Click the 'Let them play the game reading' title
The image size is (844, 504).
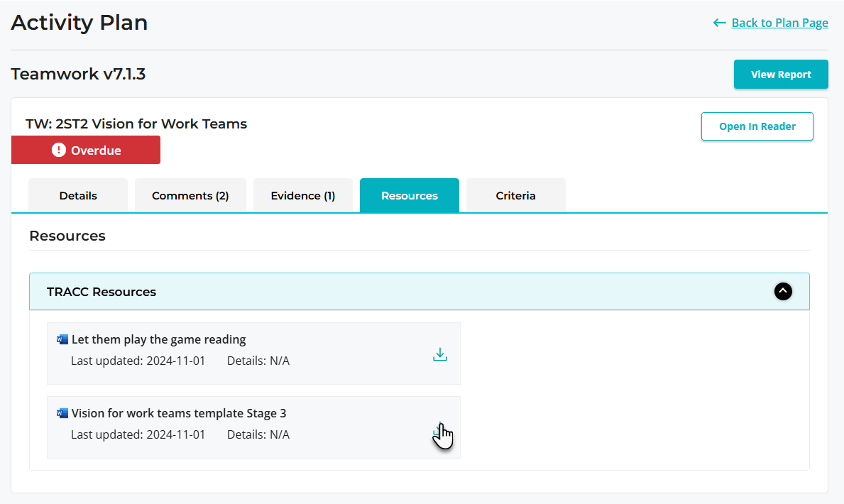[x=158, y=339]
